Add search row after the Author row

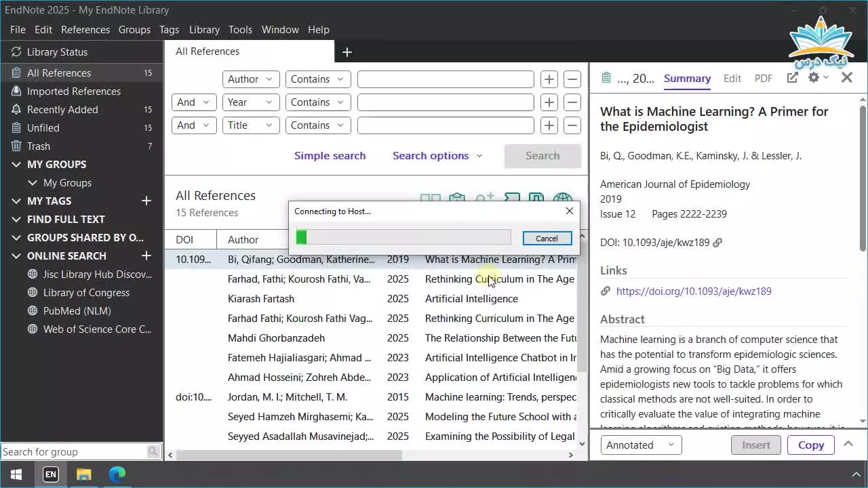(x=549, y=79)
